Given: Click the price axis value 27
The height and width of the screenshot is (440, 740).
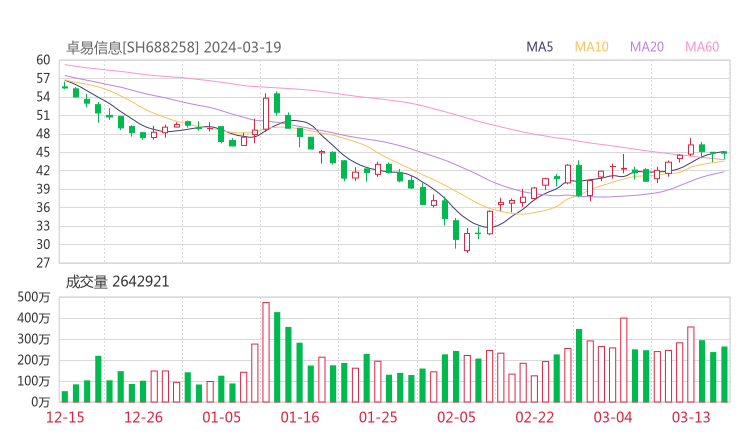Looking at the screenshot, I should 43,263.
